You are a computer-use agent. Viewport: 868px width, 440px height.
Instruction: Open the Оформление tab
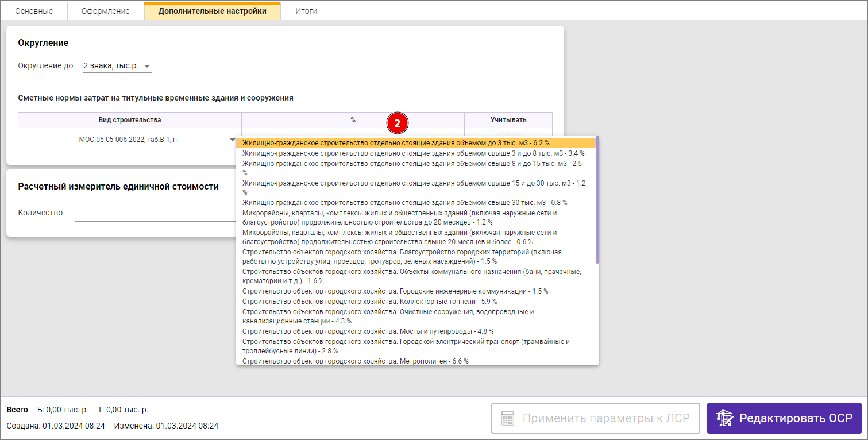click(x=105, y=11)
